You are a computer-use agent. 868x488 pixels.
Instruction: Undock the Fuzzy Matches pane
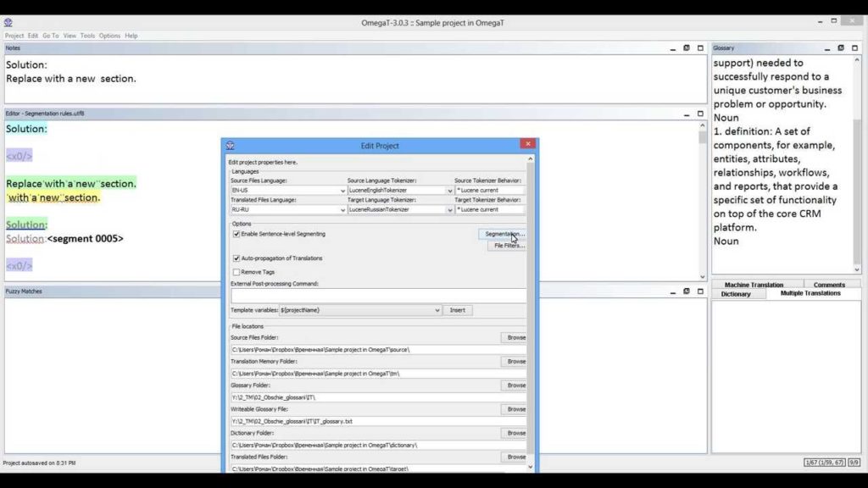[x=687, y=292]
